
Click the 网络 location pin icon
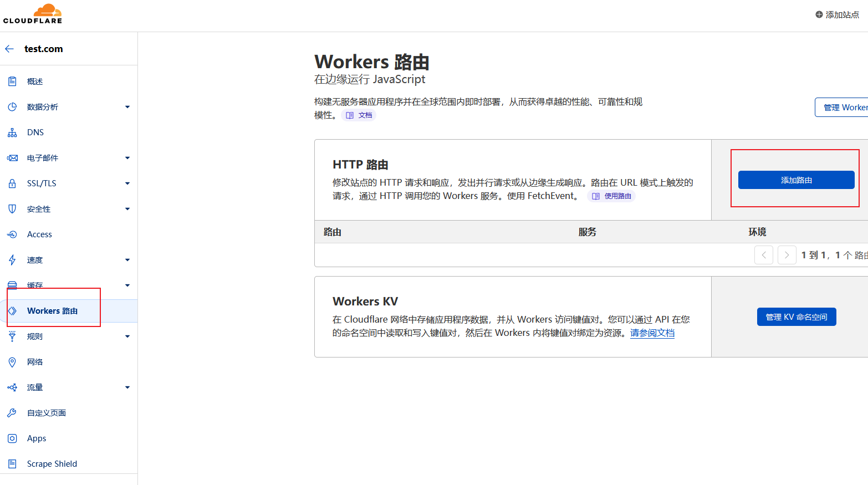pyautogui.click(x=12, y=362)
